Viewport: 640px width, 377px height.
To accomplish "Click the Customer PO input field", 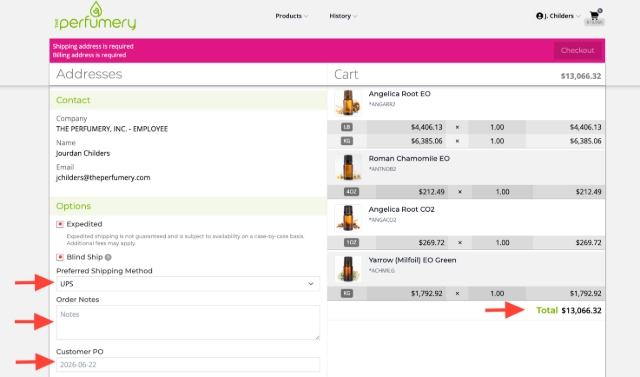I will point(188,364).
